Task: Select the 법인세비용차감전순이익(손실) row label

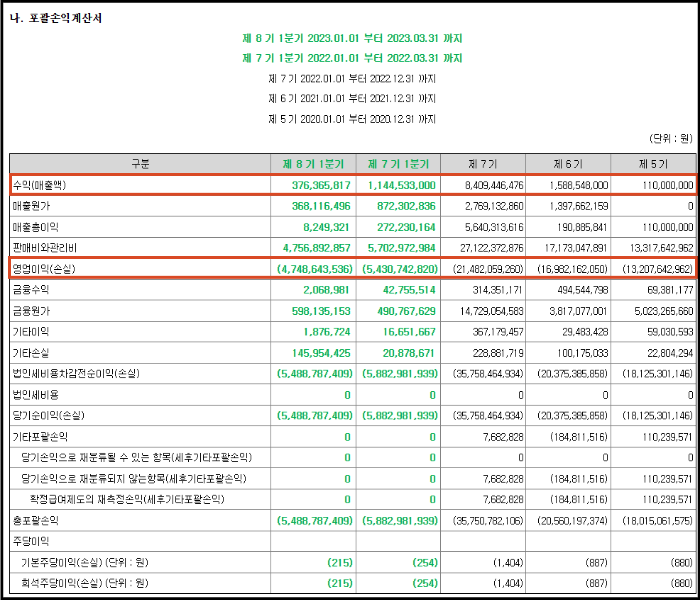Action: click(76, 373)
